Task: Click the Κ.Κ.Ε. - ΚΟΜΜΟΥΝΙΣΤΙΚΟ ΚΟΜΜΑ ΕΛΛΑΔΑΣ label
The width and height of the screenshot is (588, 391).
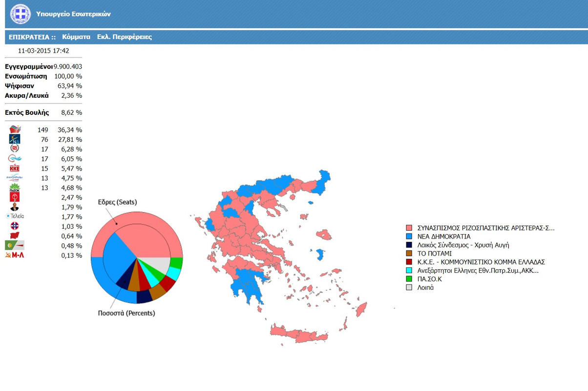Action: coord(481,262)
